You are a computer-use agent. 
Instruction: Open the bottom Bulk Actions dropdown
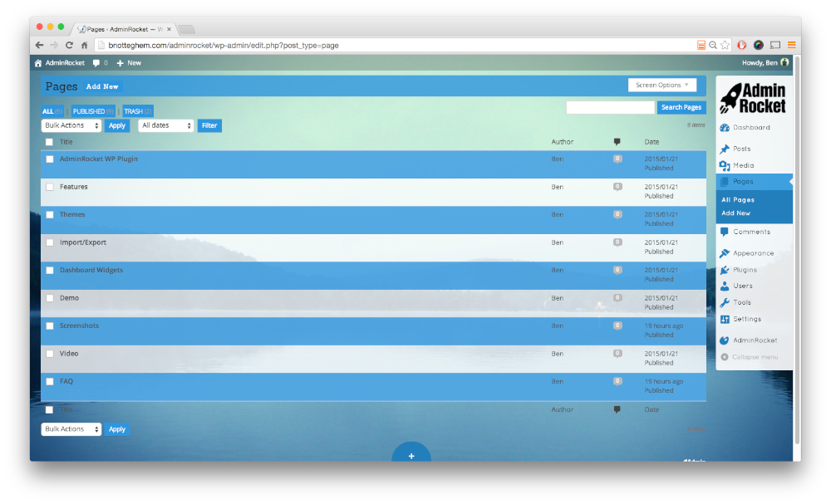tap(71, 429)
